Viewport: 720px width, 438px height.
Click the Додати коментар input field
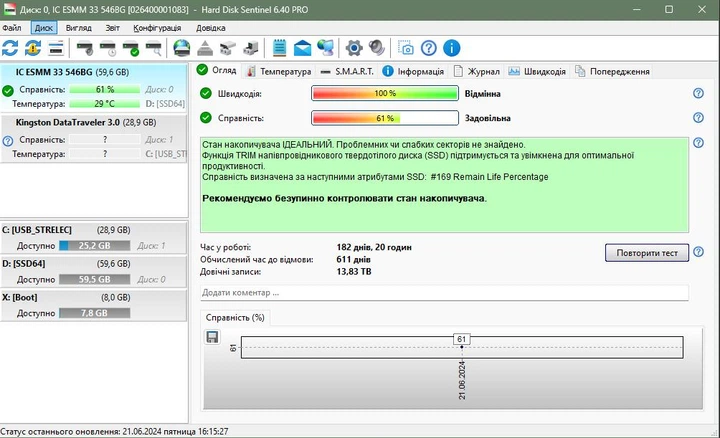pyautogui.click(x=444, y=292)
